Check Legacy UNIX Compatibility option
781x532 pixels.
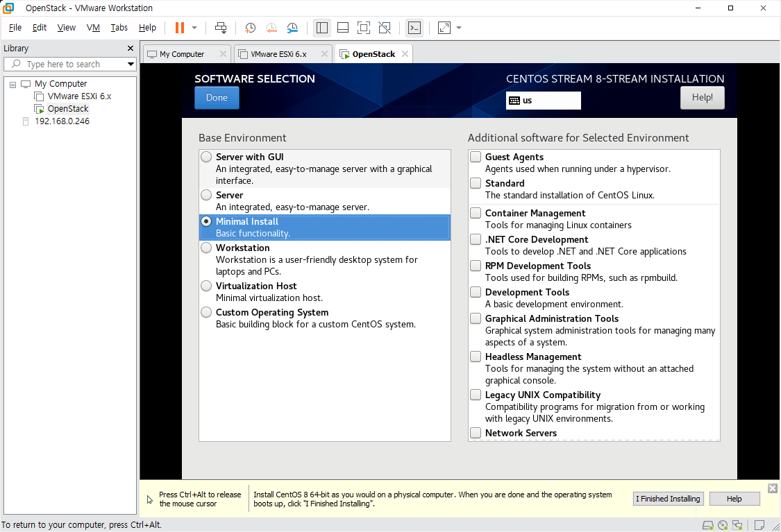coord(476,395)
